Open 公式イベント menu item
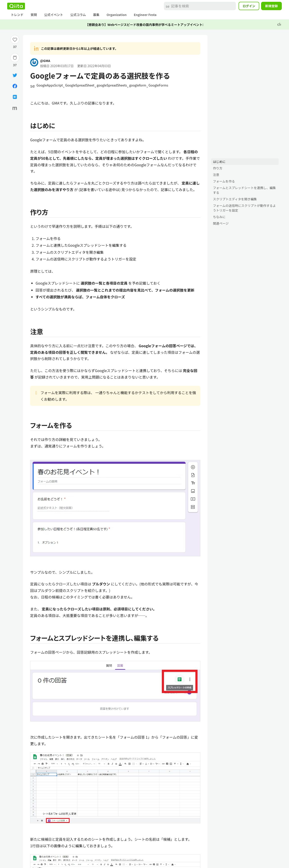This screenshot has width=289, height=868. pos(54,15)
